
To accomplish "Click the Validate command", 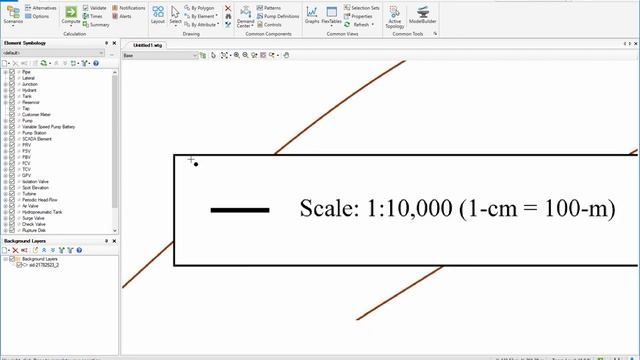I will click(94, 8).
